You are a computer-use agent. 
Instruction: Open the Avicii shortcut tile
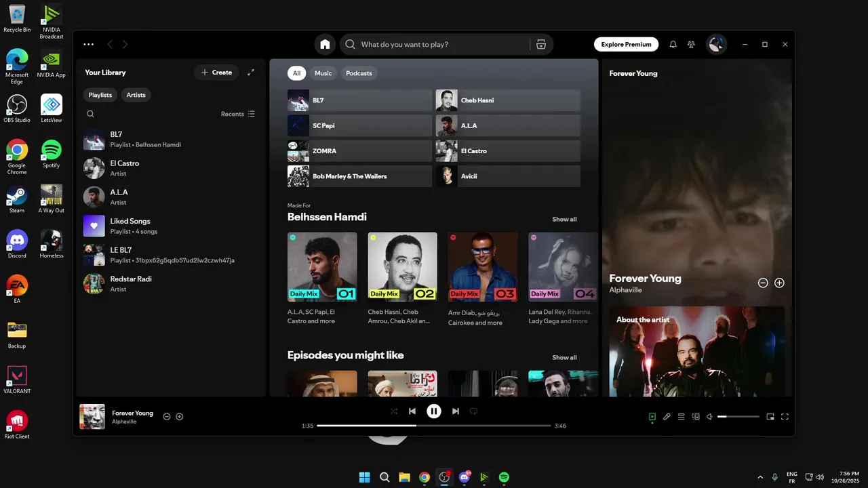(x=508, y=176)
